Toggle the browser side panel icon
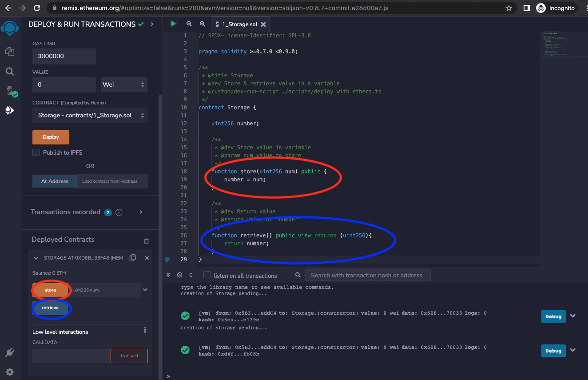 tap(526, 8)
